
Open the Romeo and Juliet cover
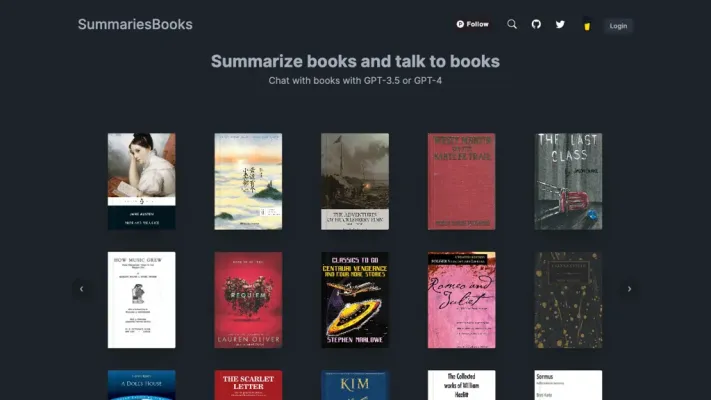pyautogui.click(x=462, y=300)
